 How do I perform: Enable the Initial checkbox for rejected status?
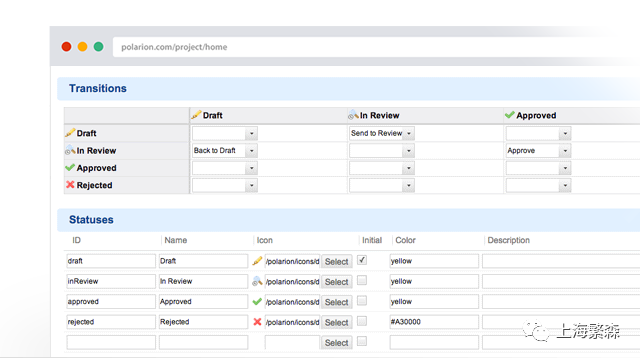362,321
